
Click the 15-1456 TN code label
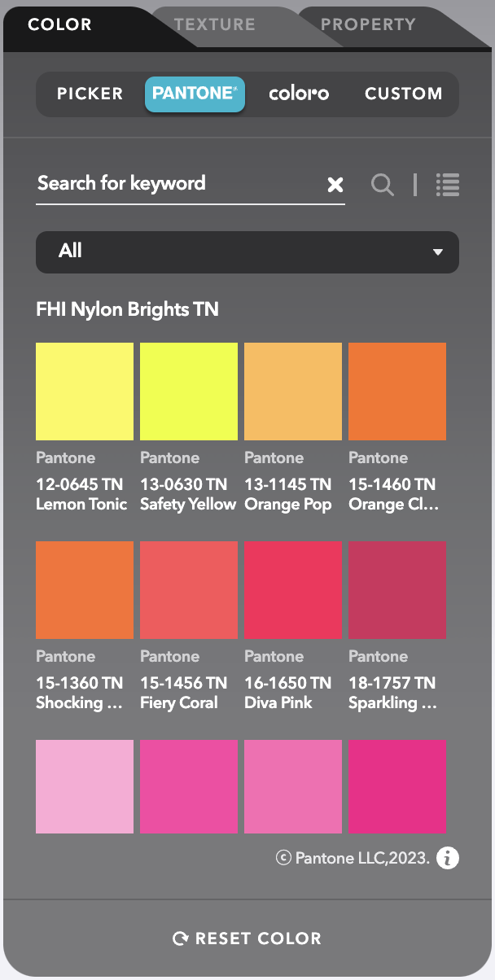(x=184, y=683)
